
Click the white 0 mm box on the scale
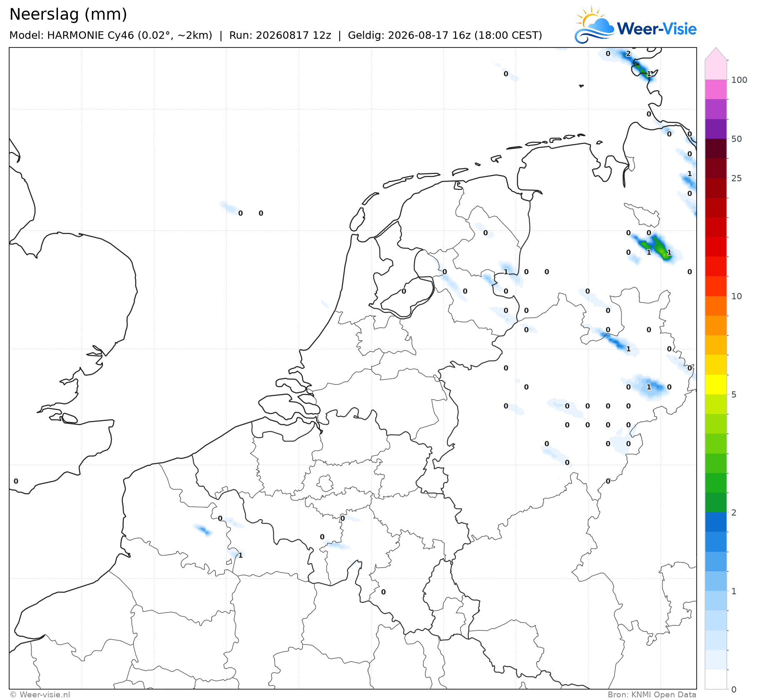tap(716, 679)
